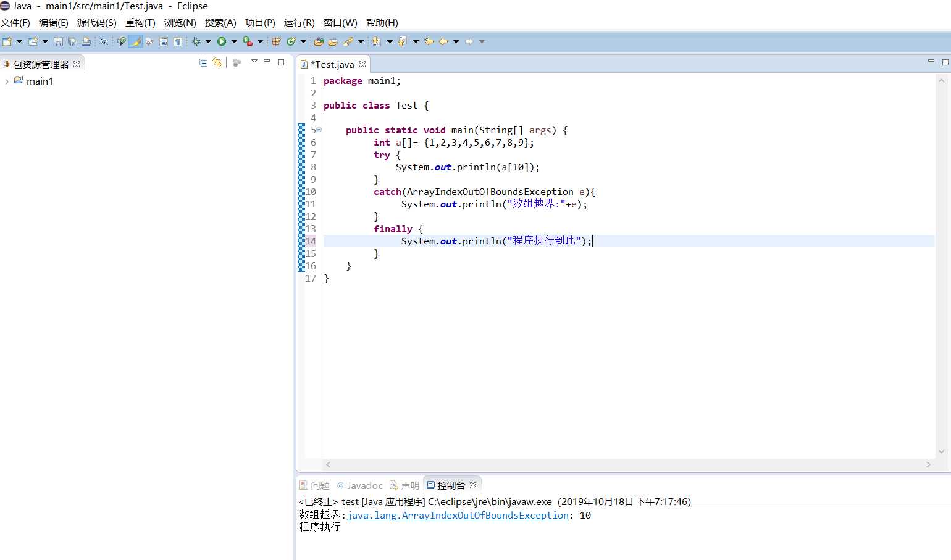Click the editor vertical scrollbar up arrow

pos(941,80)
